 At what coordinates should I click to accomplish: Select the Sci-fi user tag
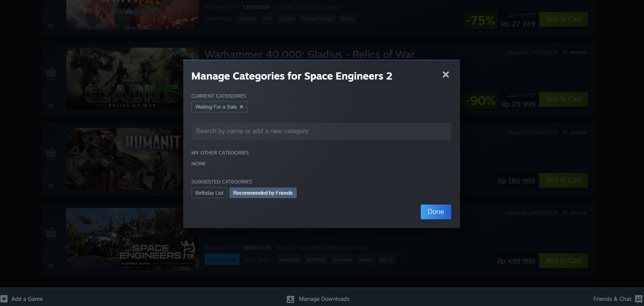tap(387, 260)
